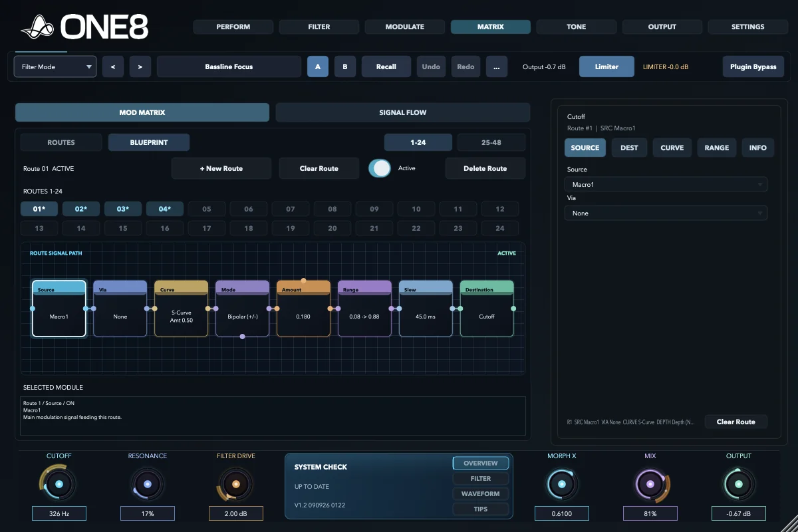Adjust the FILTER DRIVE knob
Image resolution: width=798 pixels, height=532 pixels.
(x=236, y=484)
